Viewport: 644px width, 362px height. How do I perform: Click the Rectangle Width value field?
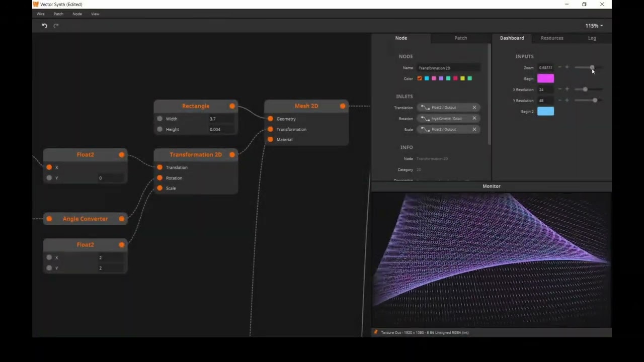(x=220, y=119)
